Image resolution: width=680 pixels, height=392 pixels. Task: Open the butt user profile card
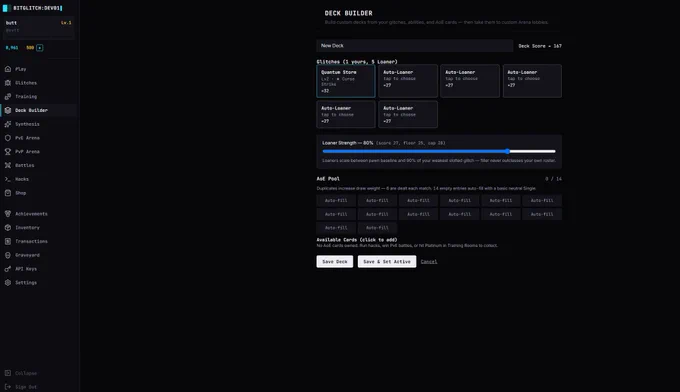(39, 27)
